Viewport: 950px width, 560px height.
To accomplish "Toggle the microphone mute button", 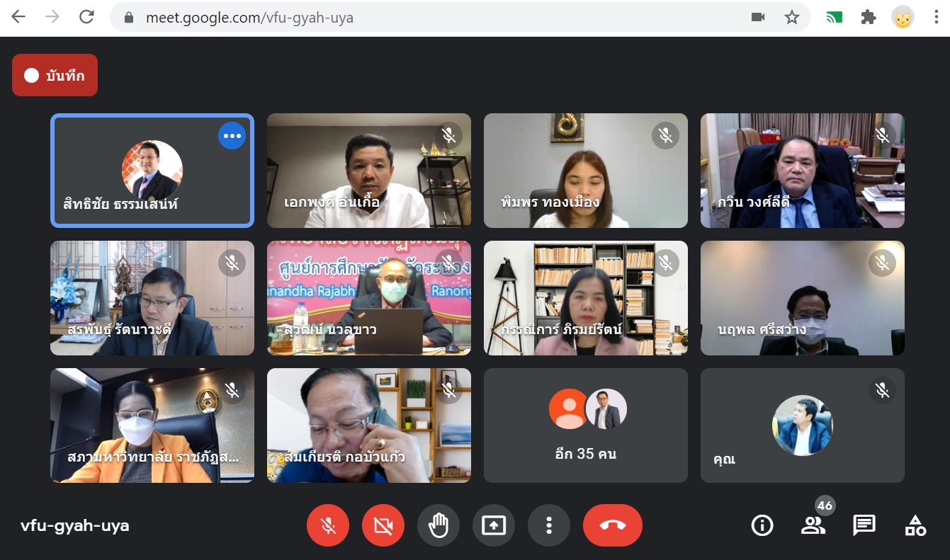I will pyautogui.click(x=327, y=525).
